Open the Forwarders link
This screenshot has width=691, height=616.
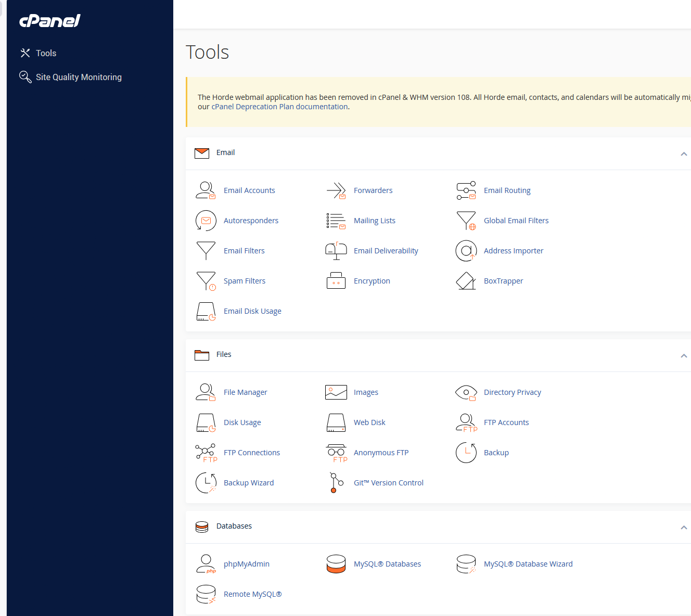tap(373, 190)
